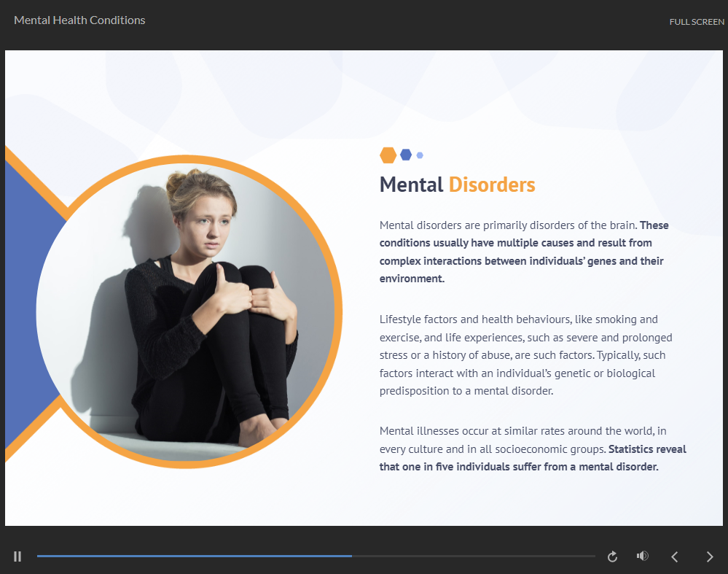The width and height of the screenshot is (728, 574).
Task: Seek on the playback progress bar
Action: (316, 556)
